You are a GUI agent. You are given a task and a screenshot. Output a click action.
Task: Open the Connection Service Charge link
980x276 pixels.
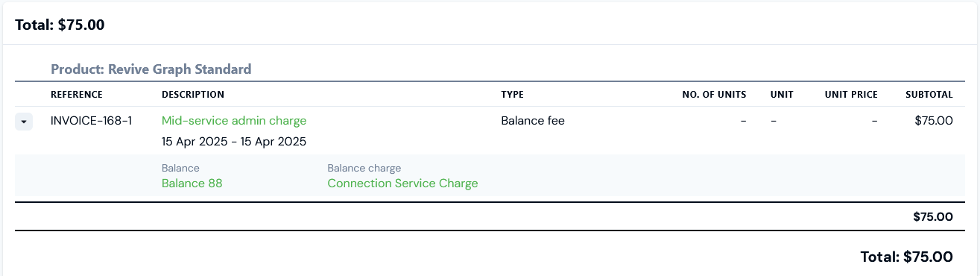click(x=402, y=184)
